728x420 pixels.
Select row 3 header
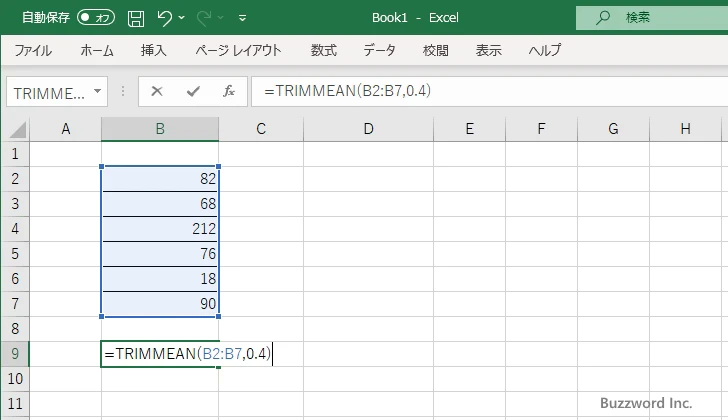[x=15, y=204]
